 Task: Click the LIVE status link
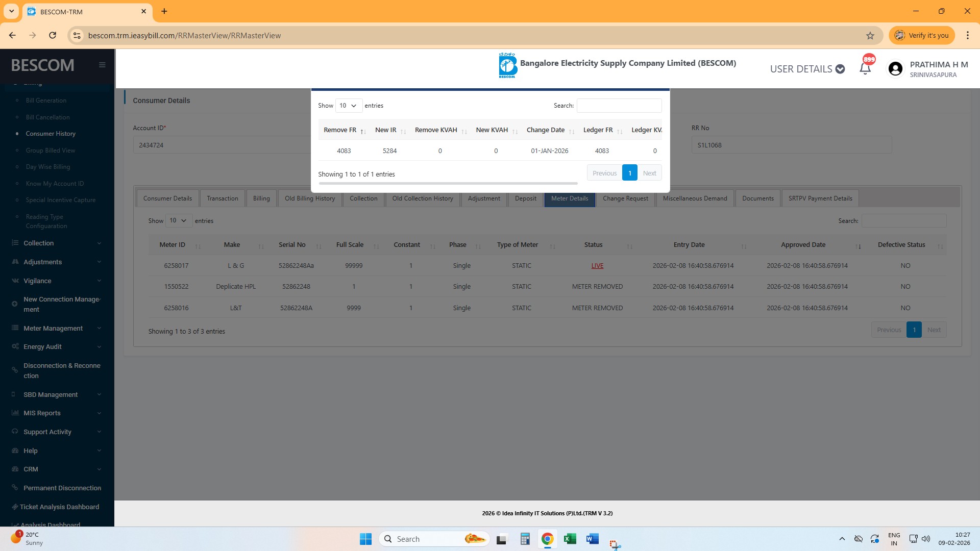point(597,266)
